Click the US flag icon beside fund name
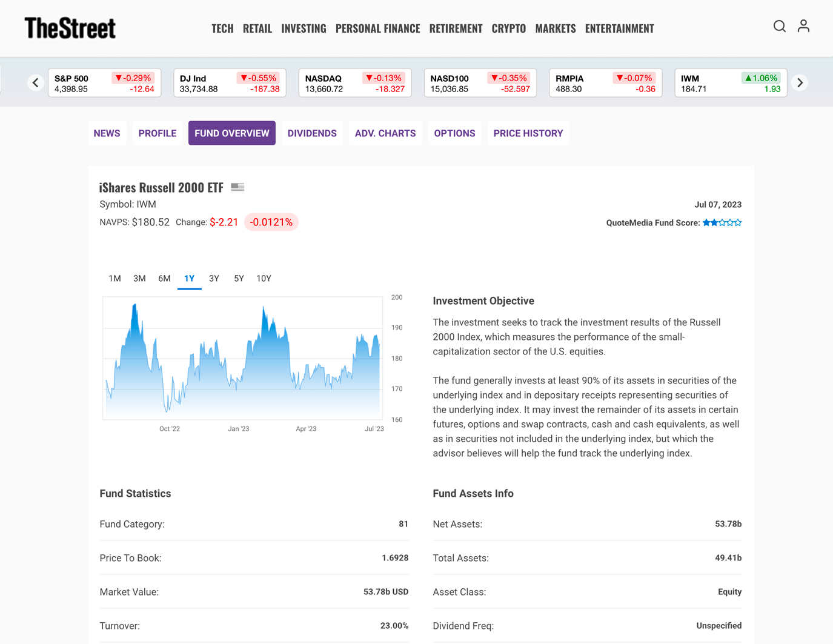 pyautogui.click(x=237, y=187)
